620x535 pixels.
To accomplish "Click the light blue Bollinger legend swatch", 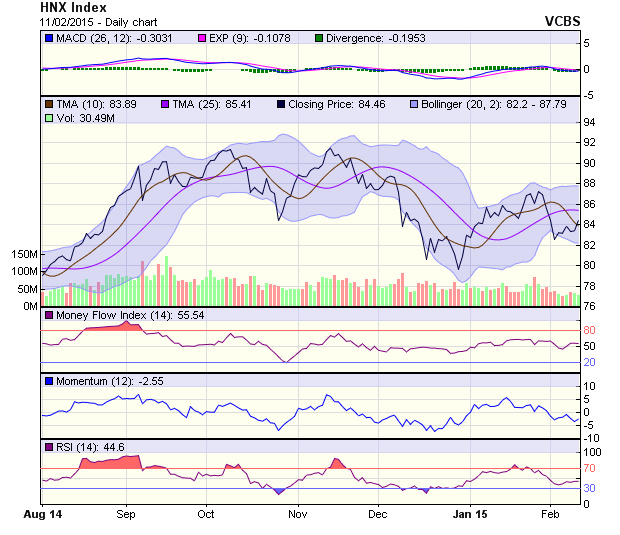I will point(414,104).
